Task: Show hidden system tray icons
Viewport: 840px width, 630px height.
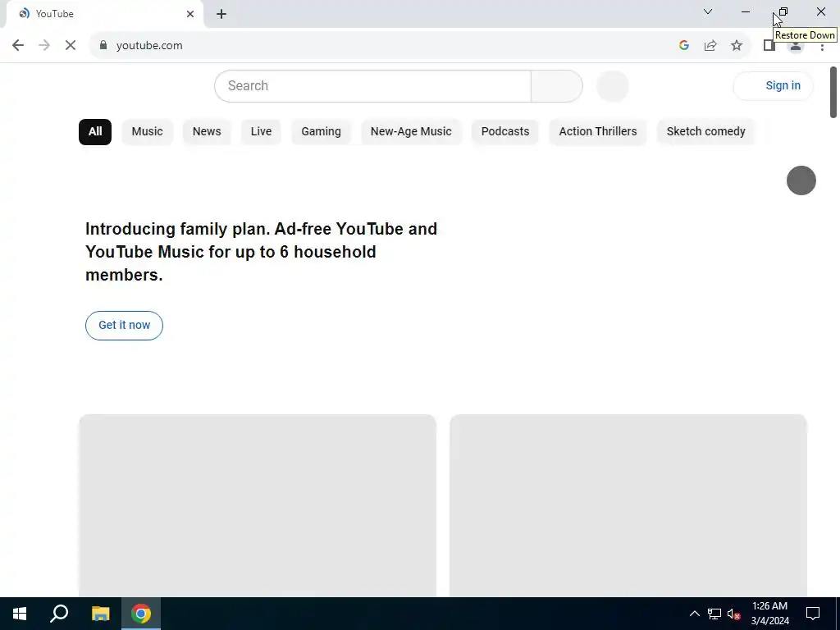Action: click(694, 614)
